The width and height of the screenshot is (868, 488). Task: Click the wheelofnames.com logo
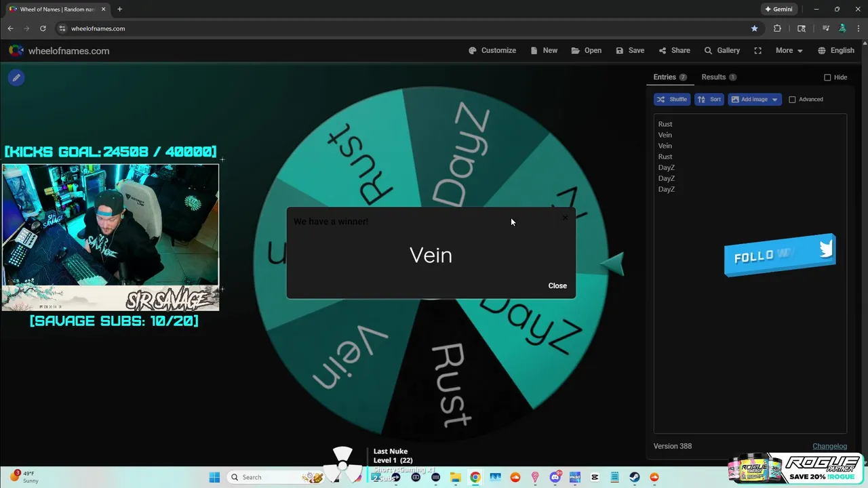pyautogui.click(x=59, y=51)
